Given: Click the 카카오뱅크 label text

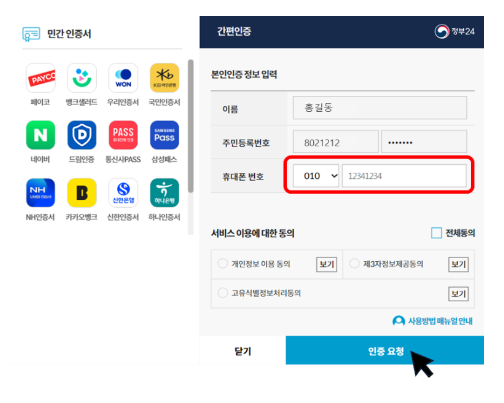Looking at the screenshot, I should 82,217.
